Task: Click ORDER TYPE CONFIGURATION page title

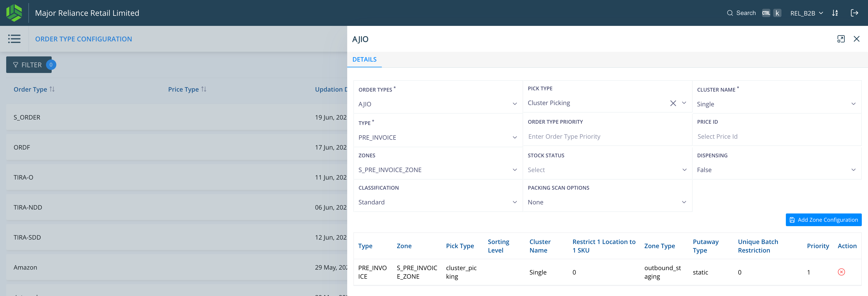Action: pos(83,39)
